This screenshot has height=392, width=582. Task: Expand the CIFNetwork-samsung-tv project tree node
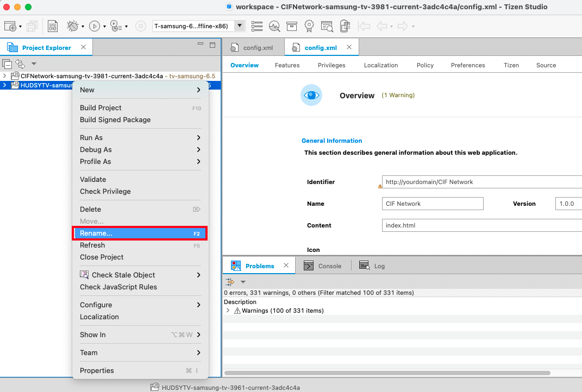click(4, 75)
